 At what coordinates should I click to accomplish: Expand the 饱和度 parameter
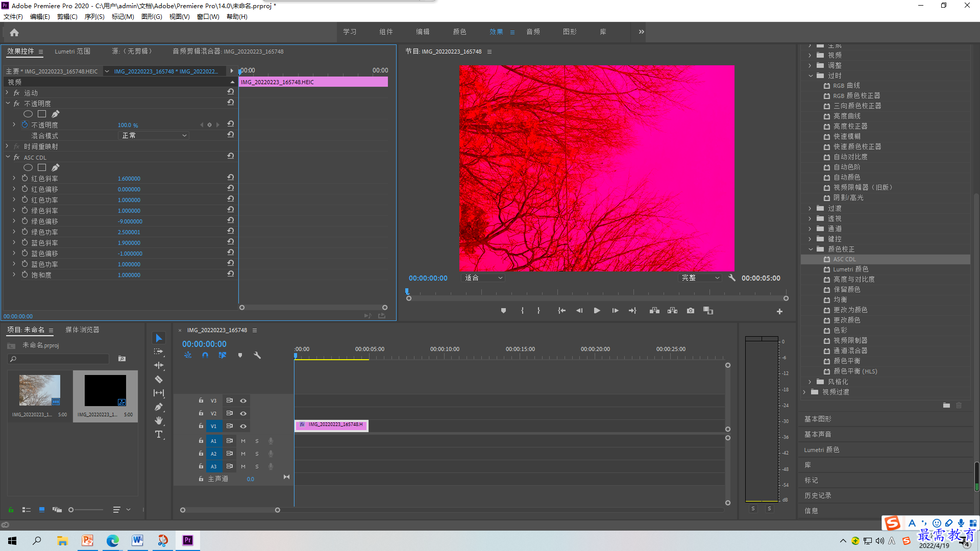click(14, 274)
